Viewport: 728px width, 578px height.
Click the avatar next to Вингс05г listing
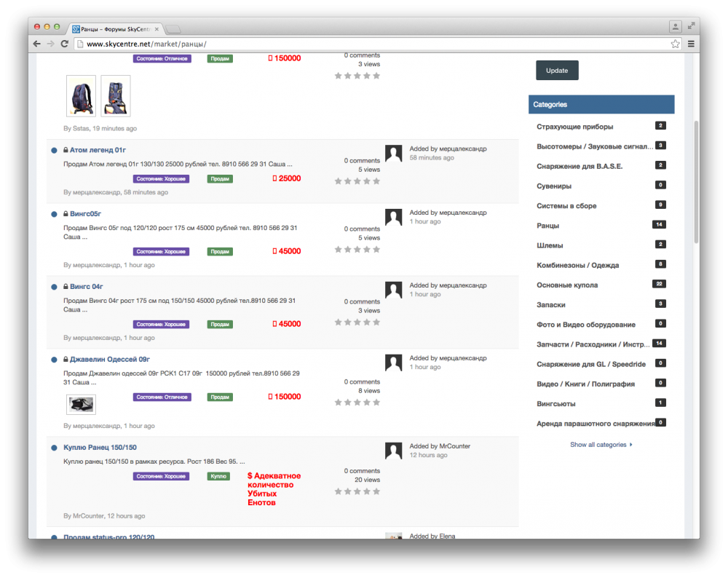[393, 217]
